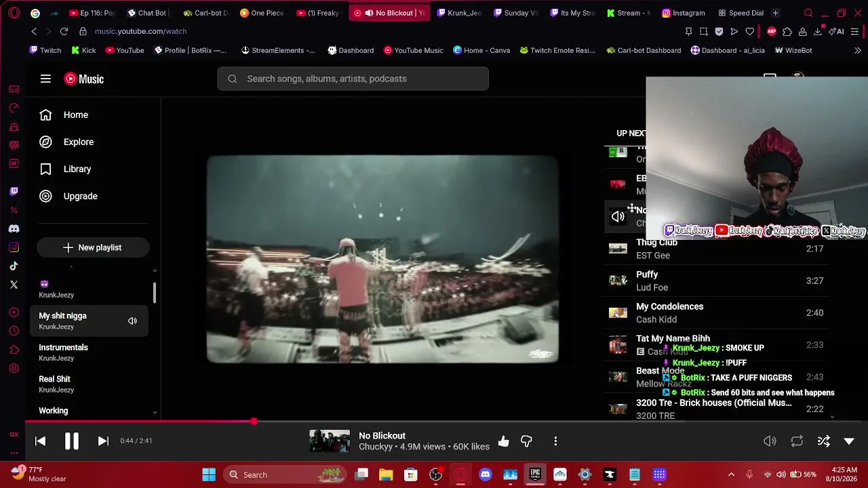
Task: Open the Twitch bookmark
Action: 45,50
